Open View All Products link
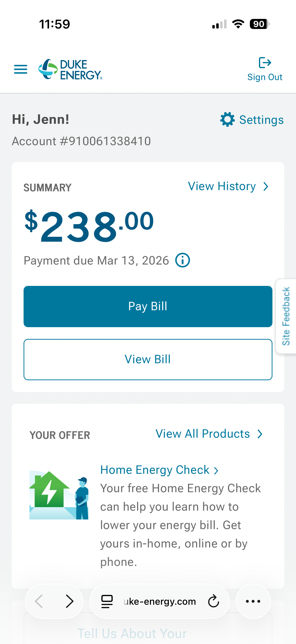This screenshot has width=296, height=644. coord(202,434)
